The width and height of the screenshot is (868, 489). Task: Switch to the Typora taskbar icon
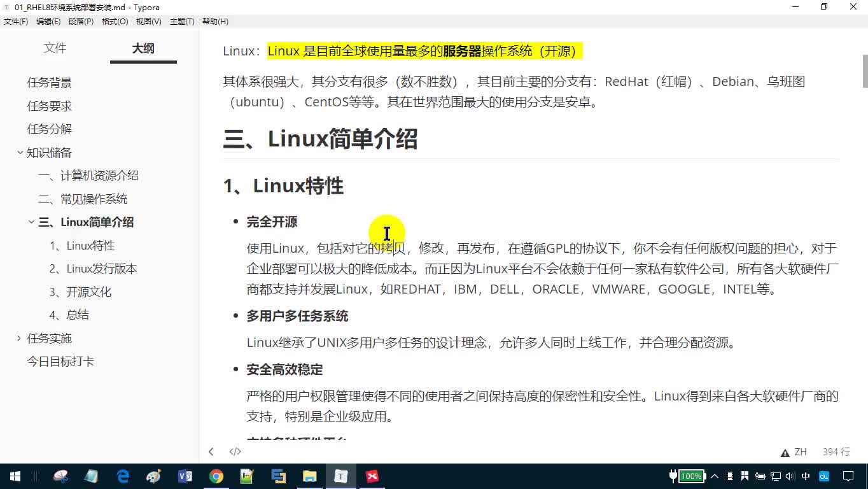(341, 476)
